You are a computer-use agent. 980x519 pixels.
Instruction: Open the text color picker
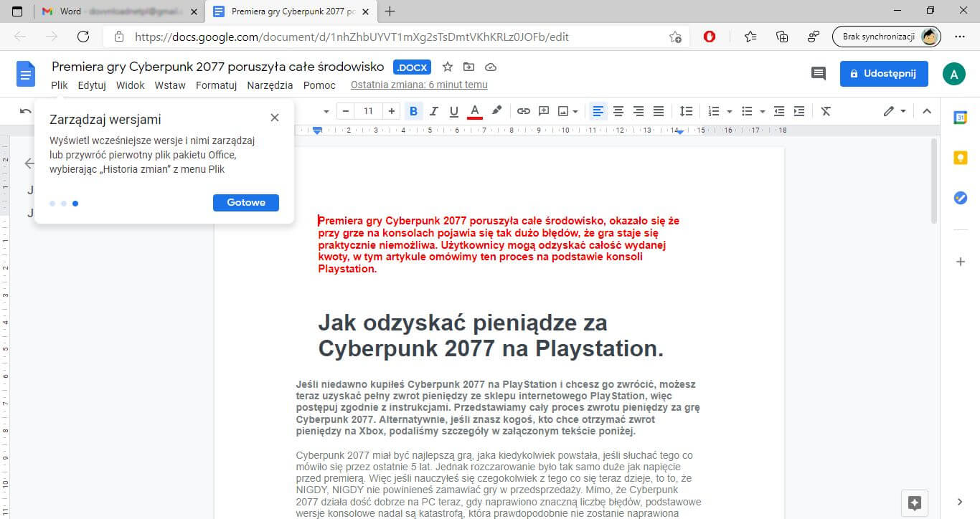[x=474, y=111]
